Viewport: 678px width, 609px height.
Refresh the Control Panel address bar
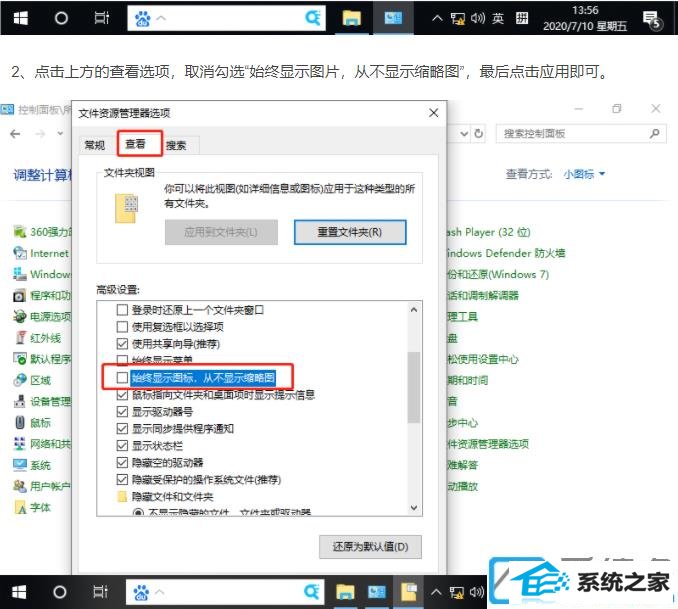[x=479, y=134]
